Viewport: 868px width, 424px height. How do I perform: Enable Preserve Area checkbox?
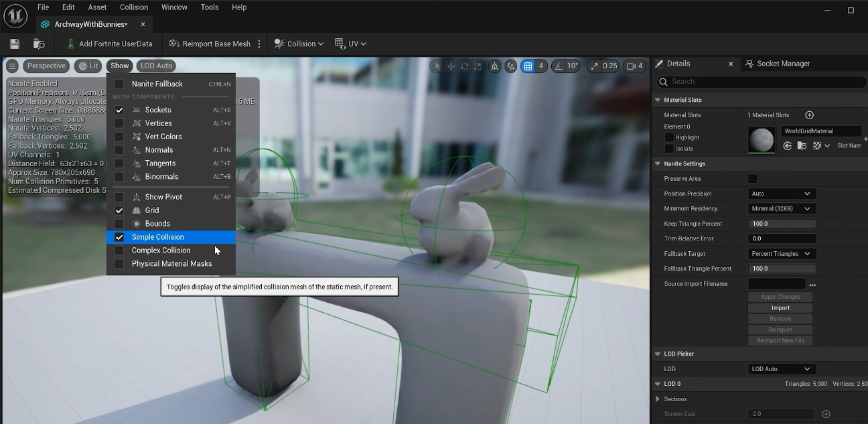tap(753, 179)
